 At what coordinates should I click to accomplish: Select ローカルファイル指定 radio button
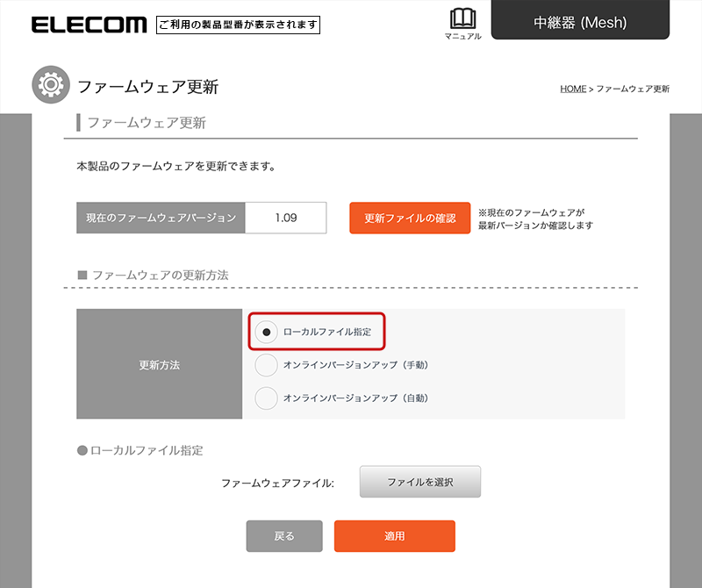pos(267,332)
